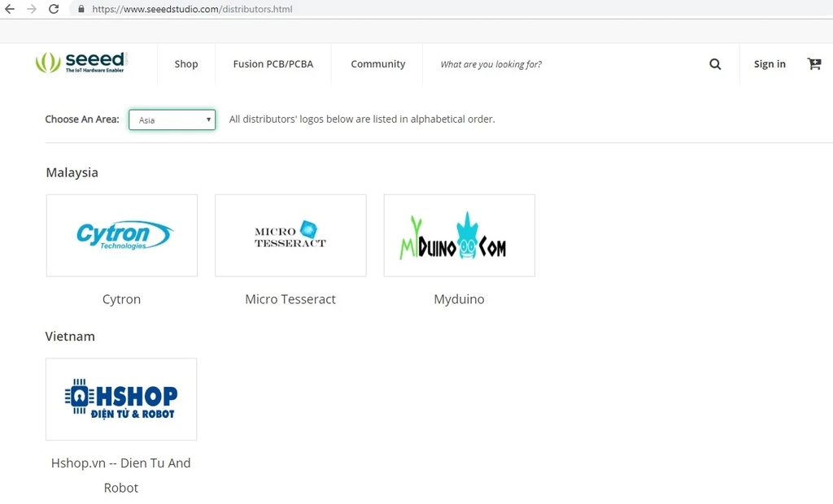Image resolution: width=833 pixels, height=504 pixels.
Task: Click the Hshop.vn -- Dien Tu And Robot link
Action: [x=121, y=476]
